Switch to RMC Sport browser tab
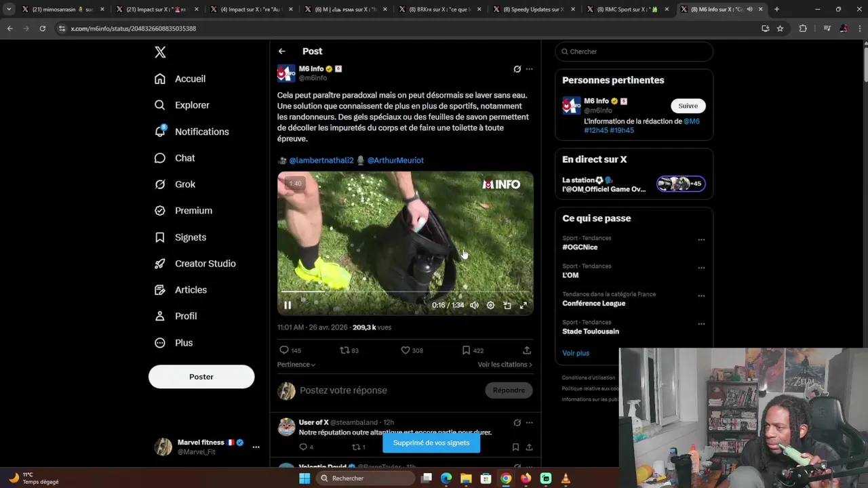Viewport: 868px width, 488px height. pyautogui.click(x=627, y=9)
